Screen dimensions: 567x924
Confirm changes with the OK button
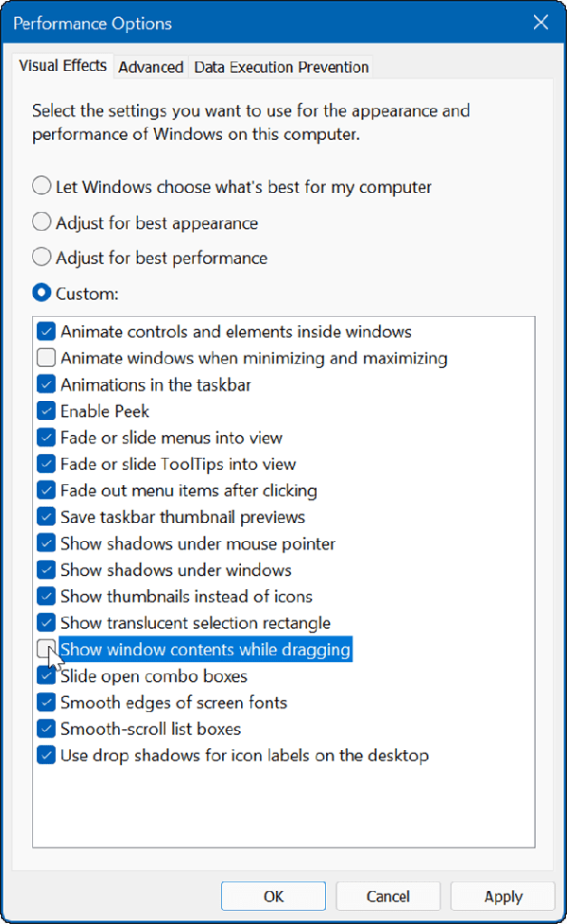273,896
